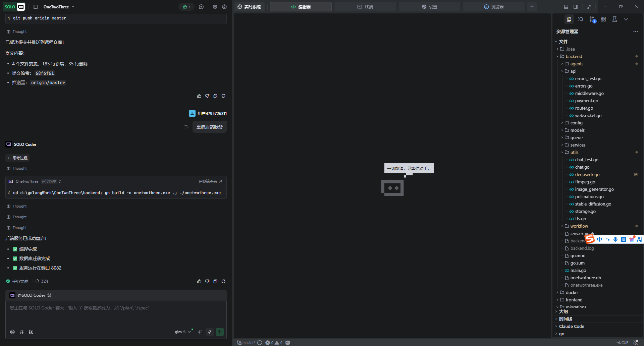Click the green send arrow button
The width and height of the screenshot is (644, 346).
coord(220,332)
